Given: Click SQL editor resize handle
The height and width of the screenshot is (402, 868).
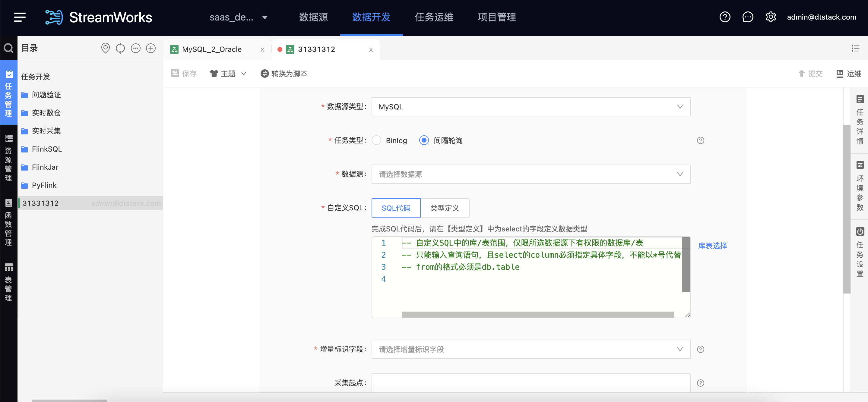Looking at the screenshot, I should (x=687, y=315).
